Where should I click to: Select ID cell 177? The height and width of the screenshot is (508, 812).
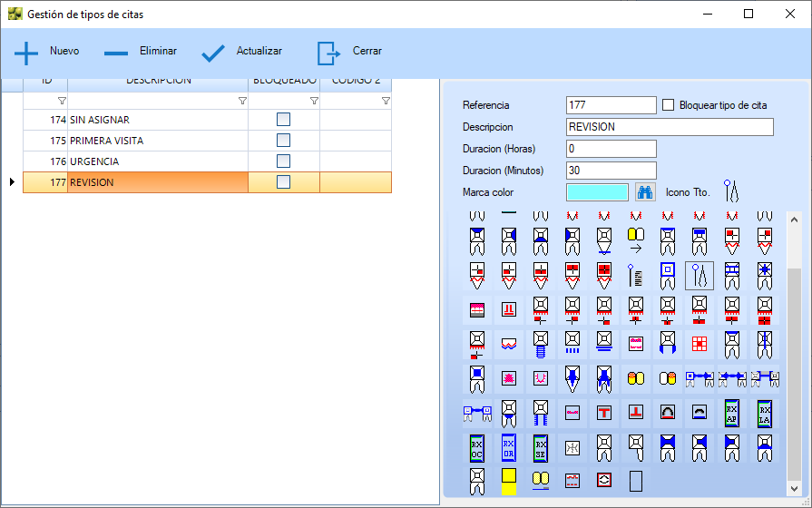[45, 182]
